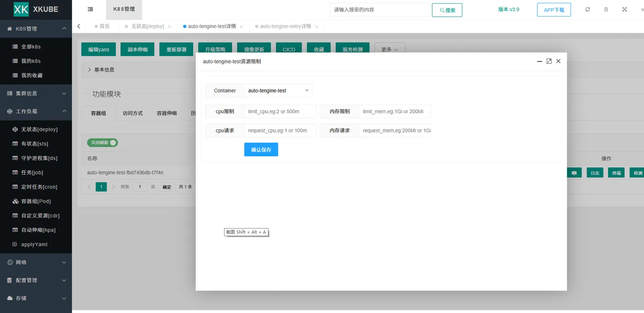Expand the 存储 sidebar group
The image size is (644, 313).
(x=36, y=298)
